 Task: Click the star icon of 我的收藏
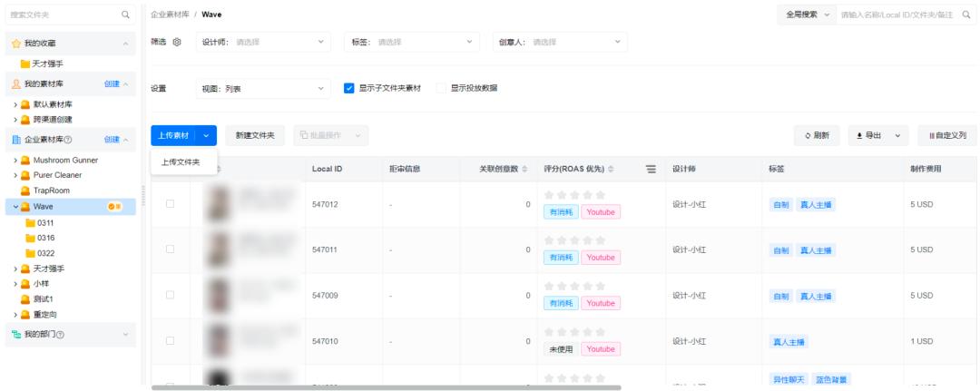(16, 44)
